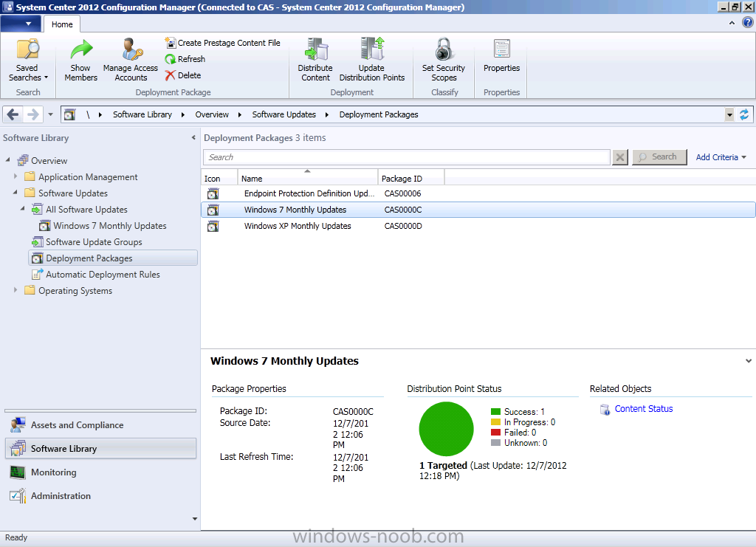
Task: Select the Overview tree item
Action: [43, 160]
